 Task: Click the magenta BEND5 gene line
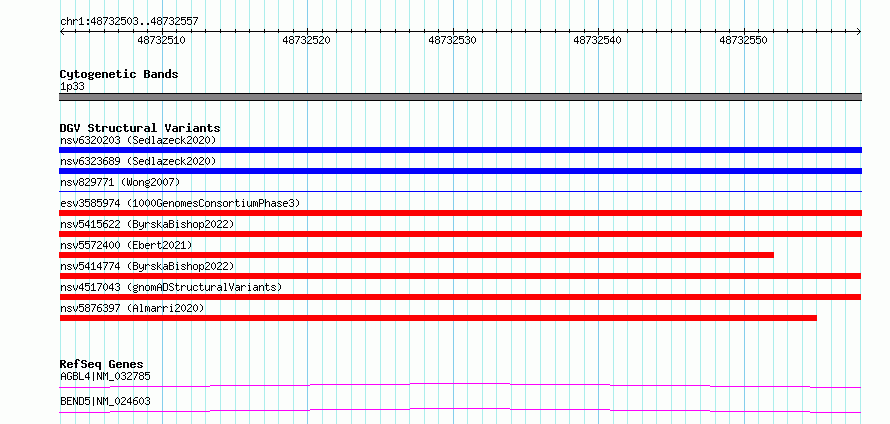(460, 410)
